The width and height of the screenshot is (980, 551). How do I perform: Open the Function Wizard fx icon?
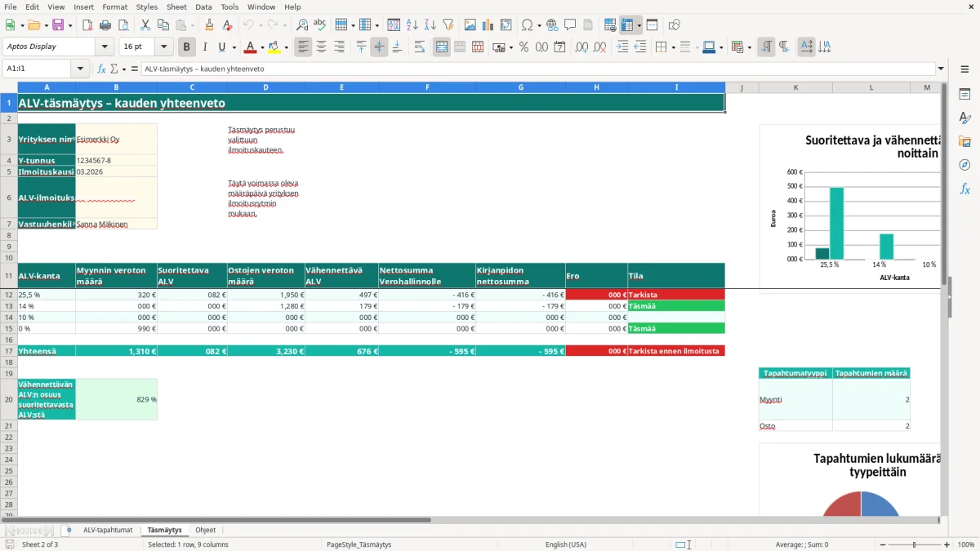click(102, 69)
